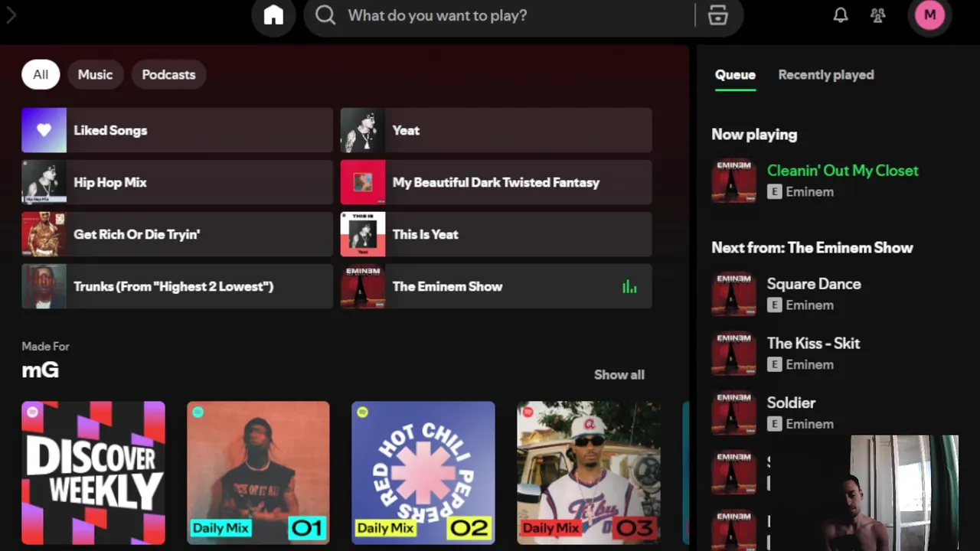Select the Podcasts filter chip

pyautogui.click(x=168, y=74)
